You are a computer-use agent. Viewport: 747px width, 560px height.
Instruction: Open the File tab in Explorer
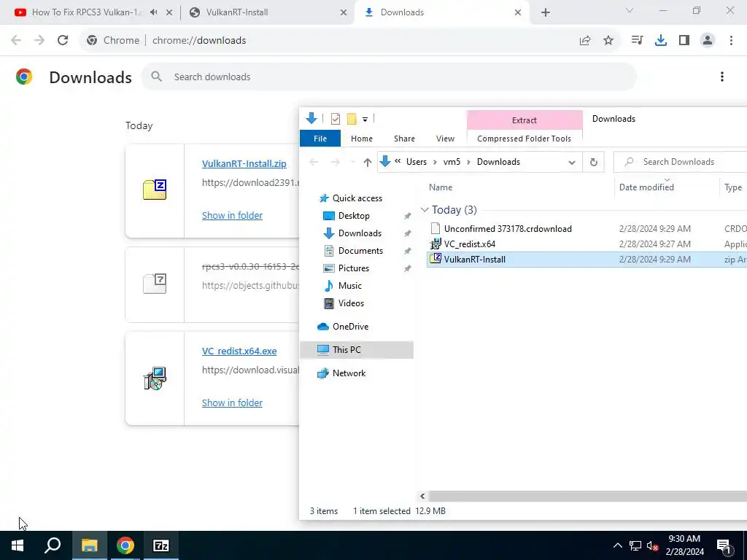click(320, 139)
